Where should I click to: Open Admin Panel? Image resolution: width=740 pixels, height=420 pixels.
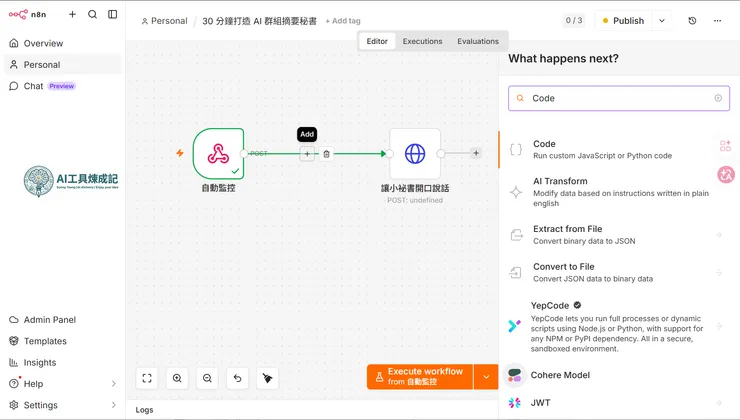[63, 319]
